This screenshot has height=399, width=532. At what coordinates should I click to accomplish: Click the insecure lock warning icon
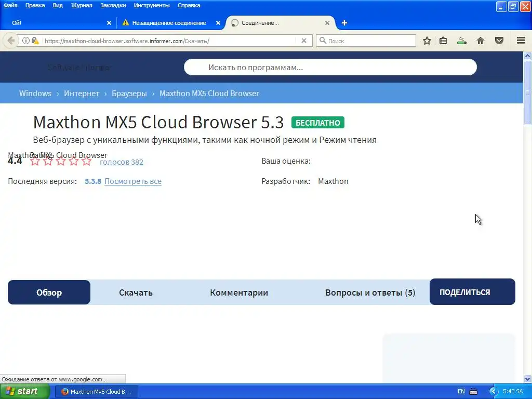point(35,41)
